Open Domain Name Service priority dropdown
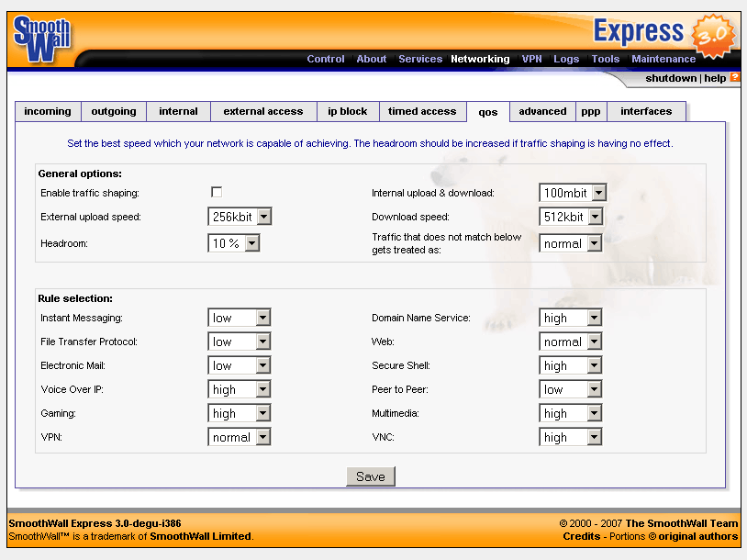Image resolution: width=747 pixels, height=560 pixels. pos(570,318)
